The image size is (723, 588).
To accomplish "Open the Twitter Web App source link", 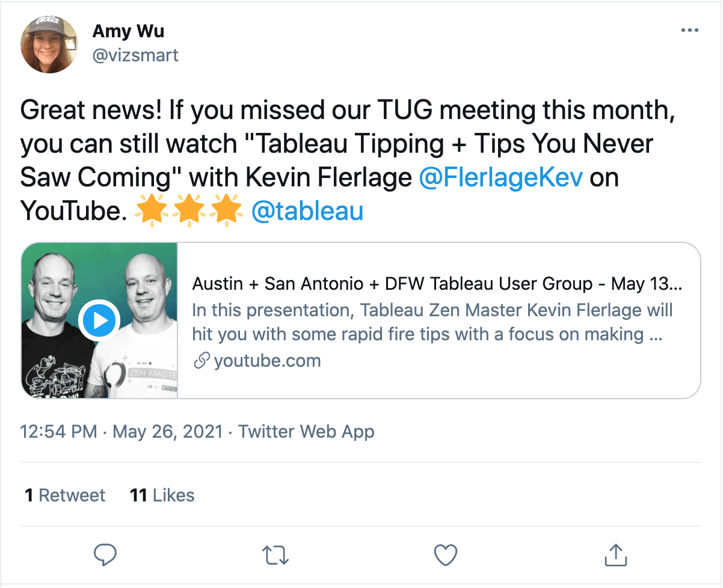I will [307, 431].
